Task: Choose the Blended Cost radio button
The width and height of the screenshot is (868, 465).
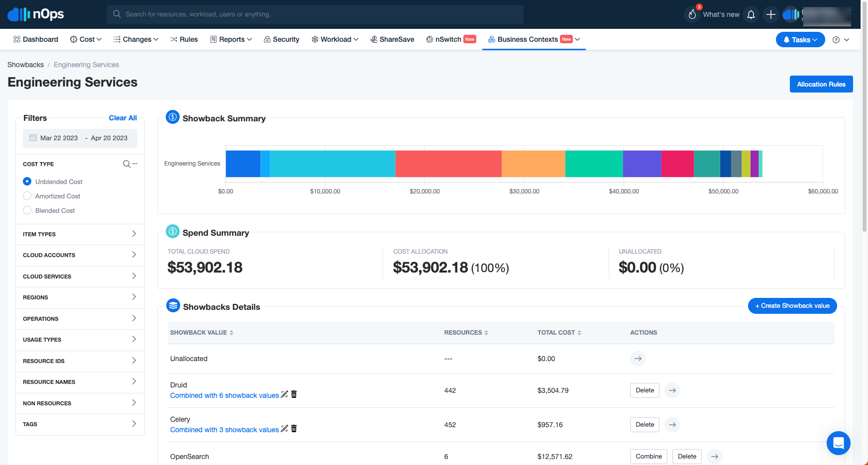Action: 27,210
